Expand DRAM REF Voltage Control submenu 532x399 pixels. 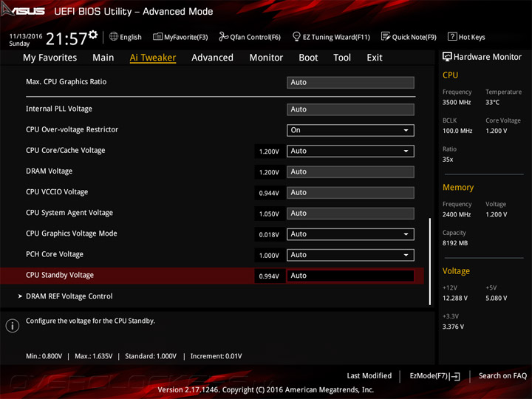(69, 296)
